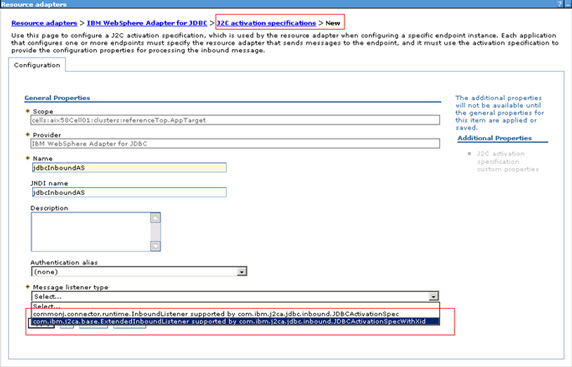The width and height of the screenshot is (572, 367).
Task: Open J2C activation specifications breadcrumb link
Action: pos(266,23)
